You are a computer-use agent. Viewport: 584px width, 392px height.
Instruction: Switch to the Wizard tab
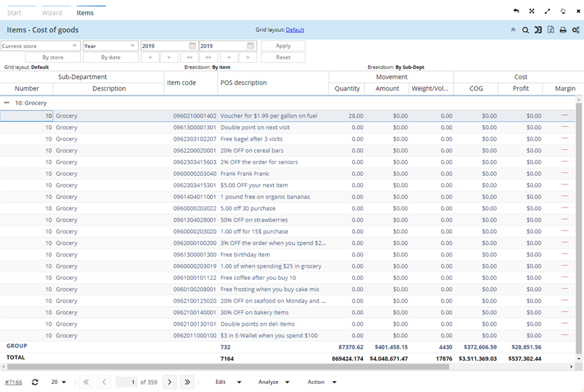[x=52, y=13]
